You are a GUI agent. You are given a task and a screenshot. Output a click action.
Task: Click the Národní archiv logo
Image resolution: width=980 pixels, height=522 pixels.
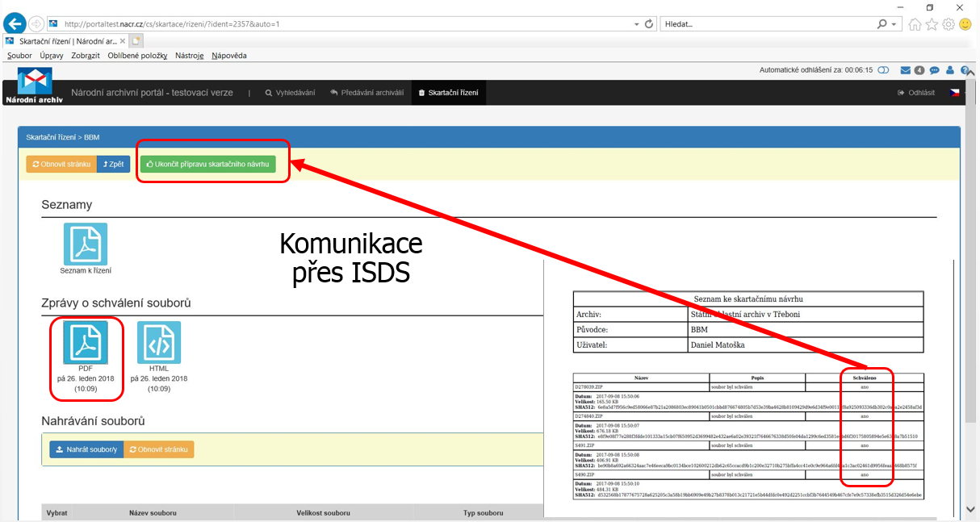35,86
